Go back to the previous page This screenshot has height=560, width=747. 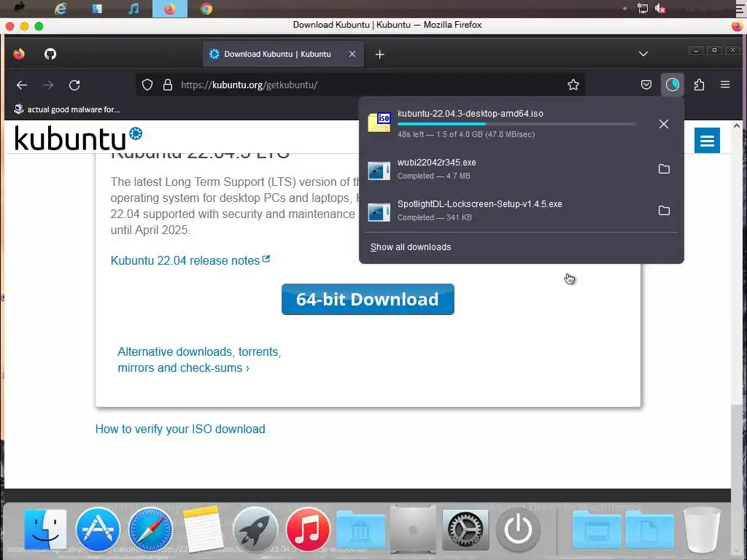(22, 85)
